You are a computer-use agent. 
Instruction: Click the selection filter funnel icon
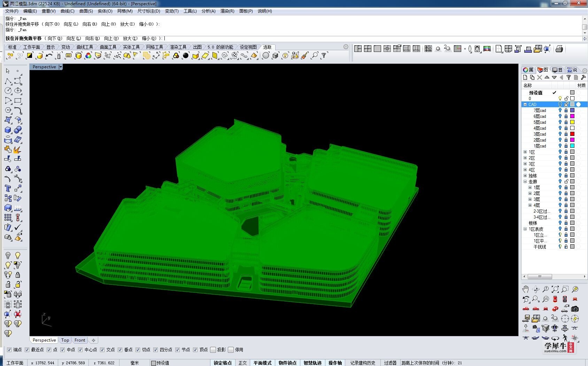tap(324, 55)
